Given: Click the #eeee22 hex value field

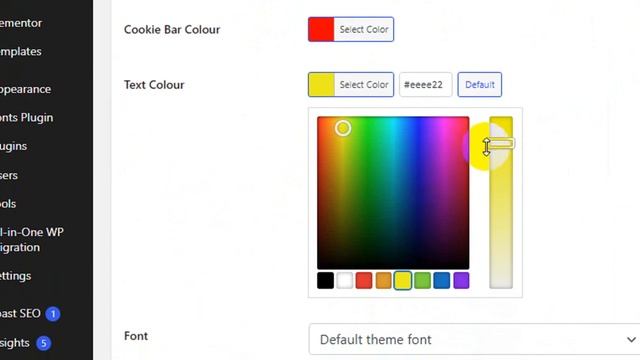Looking at the screenshot, I should click(x=425, y=84).
